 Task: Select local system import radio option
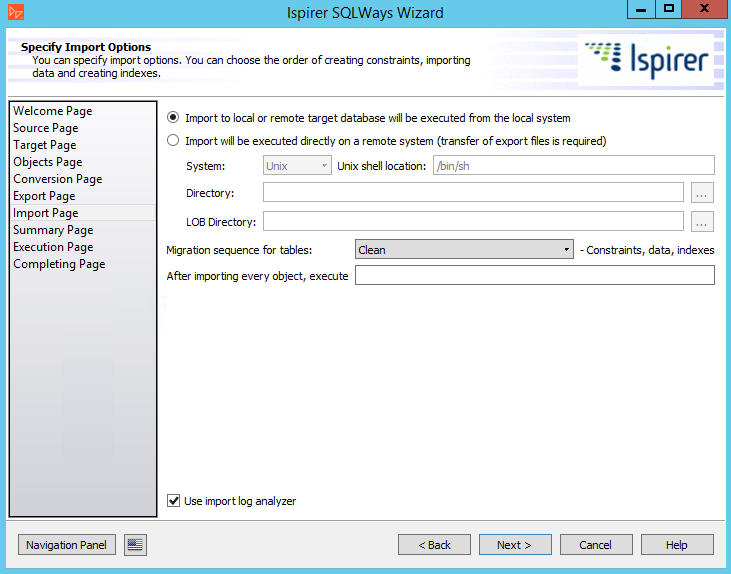pos(174,118)
